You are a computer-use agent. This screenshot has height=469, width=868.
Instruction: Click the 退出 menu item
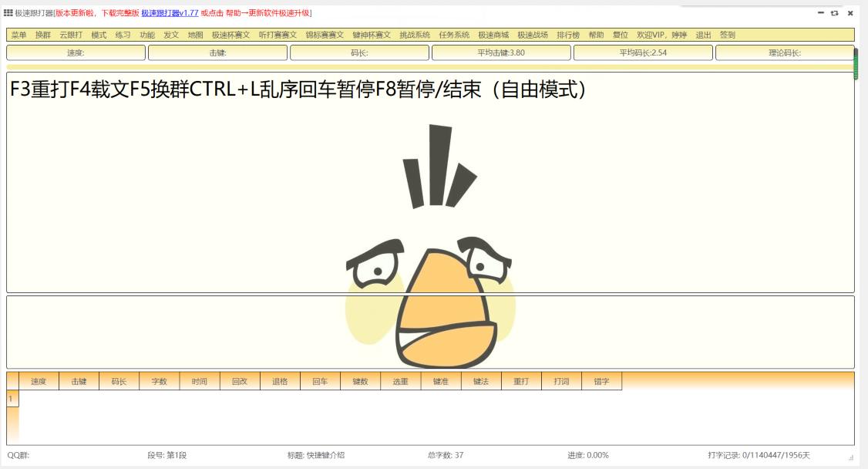tap(704, 35)
